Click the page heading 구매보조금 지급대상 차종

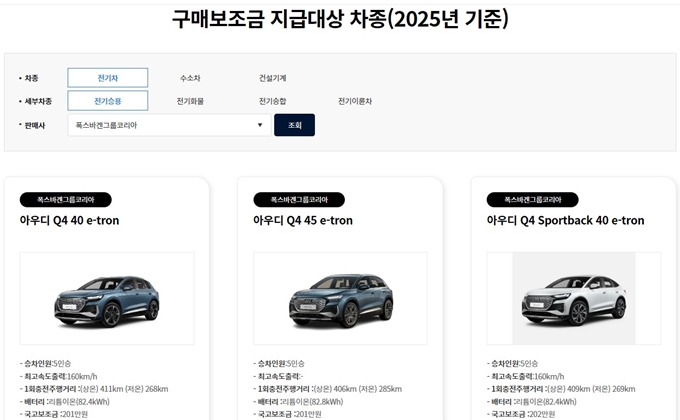[340, 19]
